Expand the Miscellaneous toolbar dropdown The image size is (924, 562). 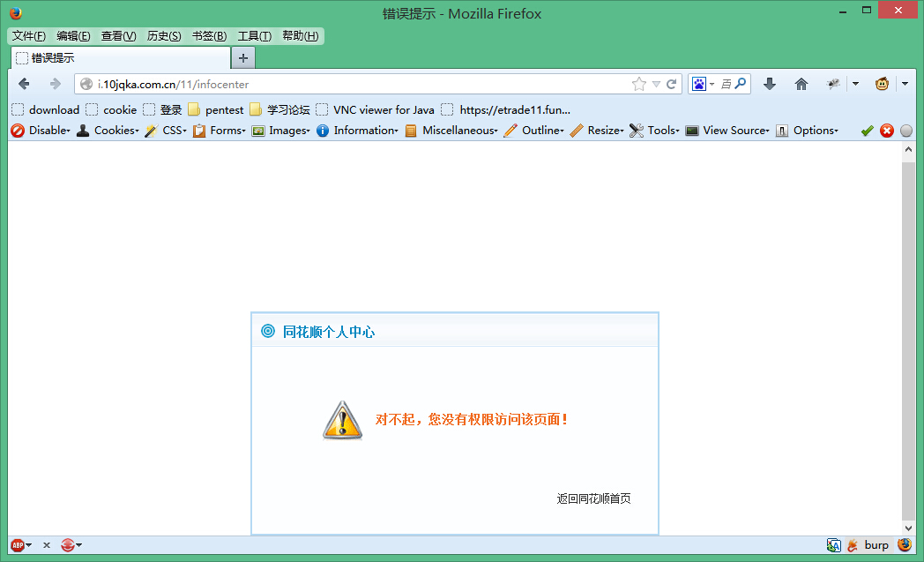(x=451, y=131)
